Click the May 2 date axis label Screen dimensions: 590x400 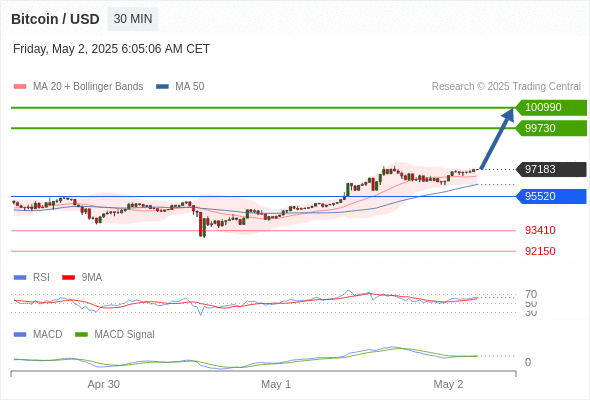448,384
